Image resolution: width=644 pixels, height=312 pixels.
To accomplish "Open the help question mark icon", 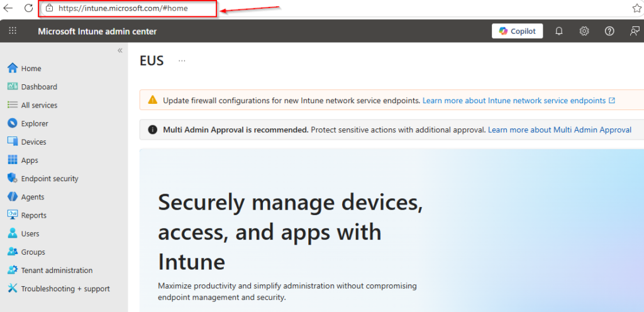I will [x=609, y=31].
